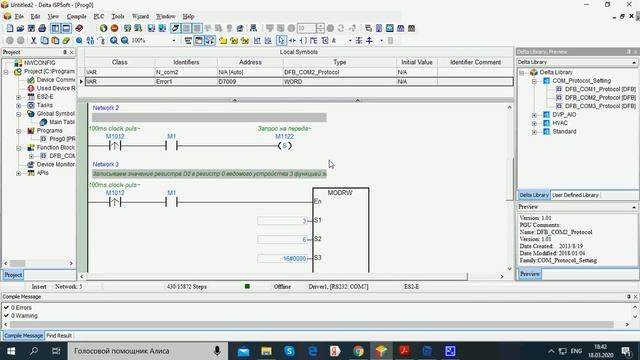Switch to the Find Result tab
The height and width of the screenshot is (360, 640).
point(59,336)
